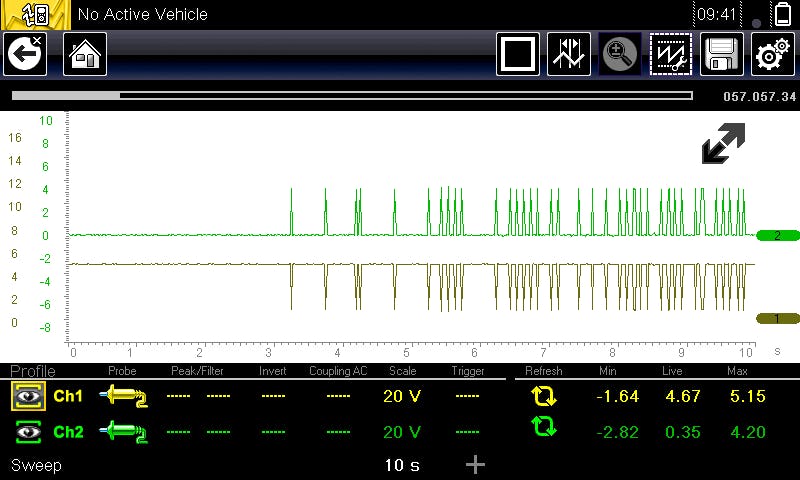This screenshot has width=800, height=480.
Task: Toggle Ch1 Invert setting
Action: [x=273, y=397]
